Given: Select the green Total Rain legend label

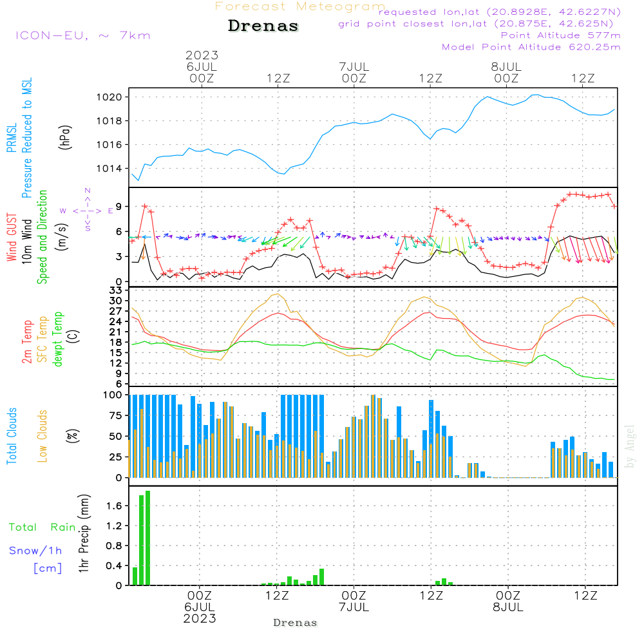Looking at the screenshot, I should point(42,527).
